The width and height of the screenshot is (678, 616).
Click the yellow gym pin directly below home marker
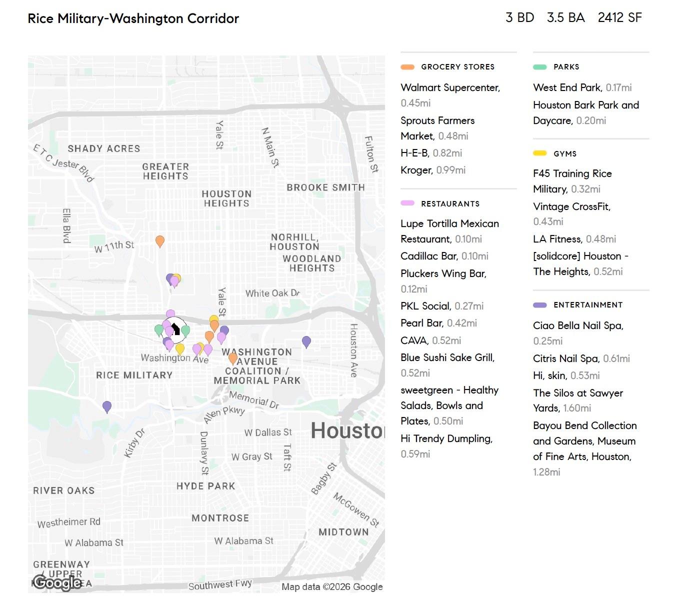pyautogui.click(x=180, y=349)
